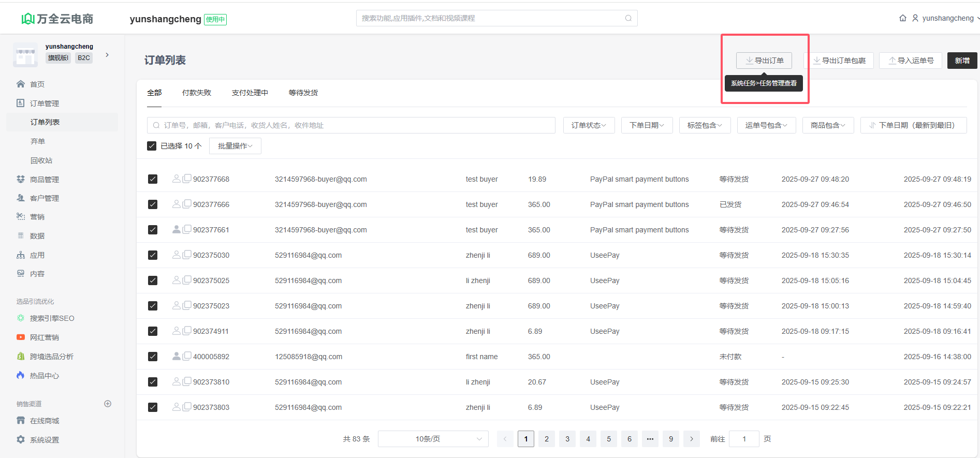Screen dimensions: 980x458
Task: Open 热品中心 flame icon in sidebar
Action: point(21,375)
